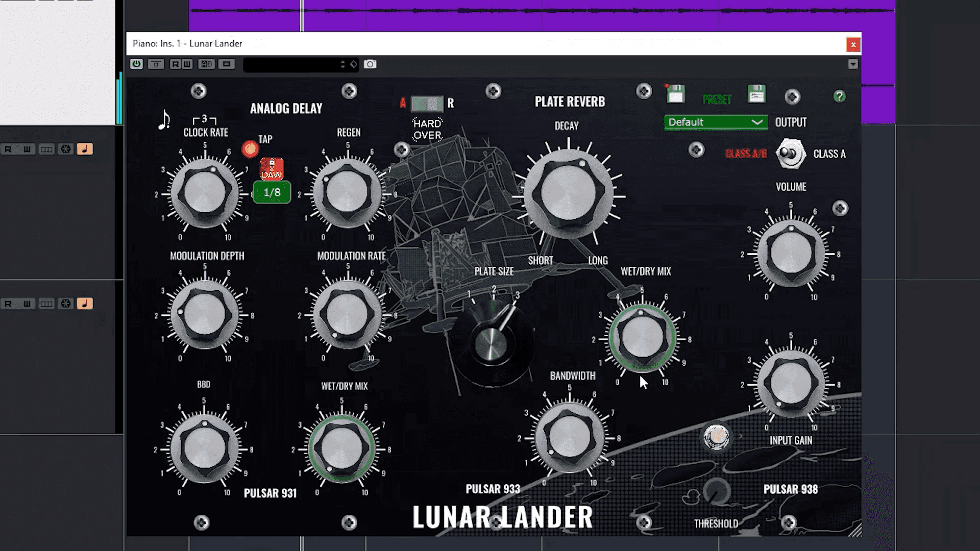Click the Modulation Rate knob

coord(347,315)
